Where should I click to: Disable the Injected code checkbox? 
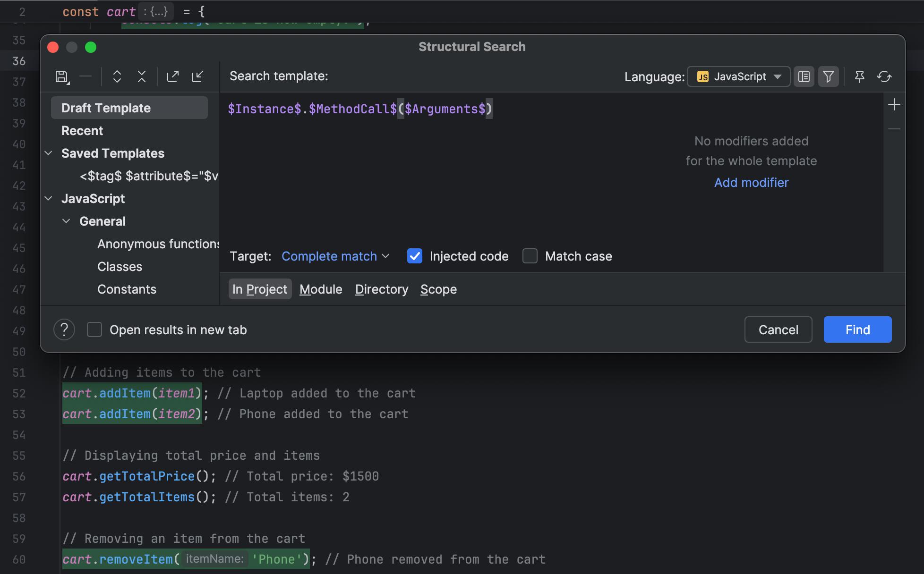point(414,256)
